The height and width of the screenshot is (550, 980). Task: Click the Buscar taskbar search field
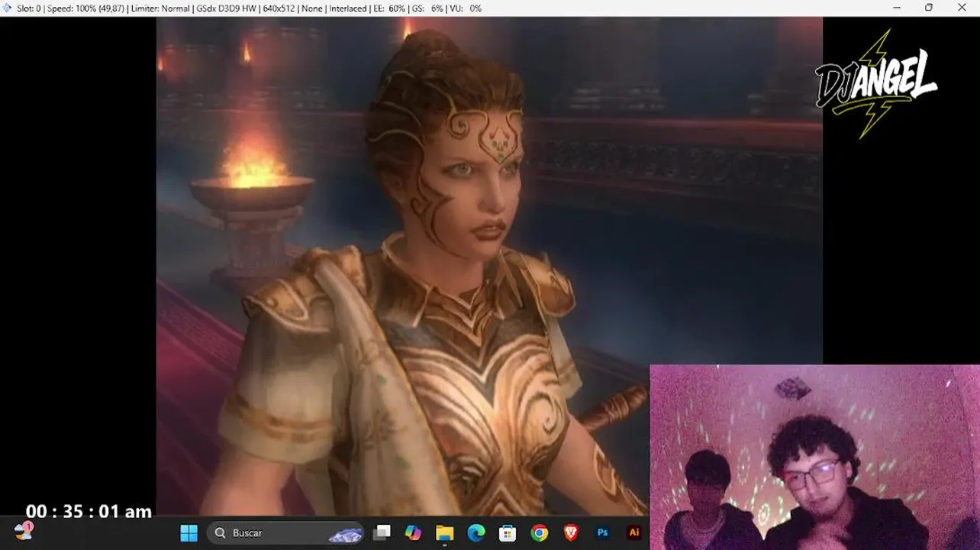pos(285,533)
